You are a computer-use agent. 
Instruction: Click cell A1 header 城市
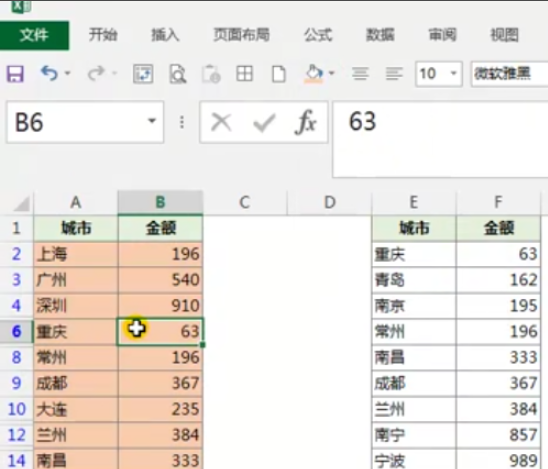pyautogui.click(x=76, y=228)
